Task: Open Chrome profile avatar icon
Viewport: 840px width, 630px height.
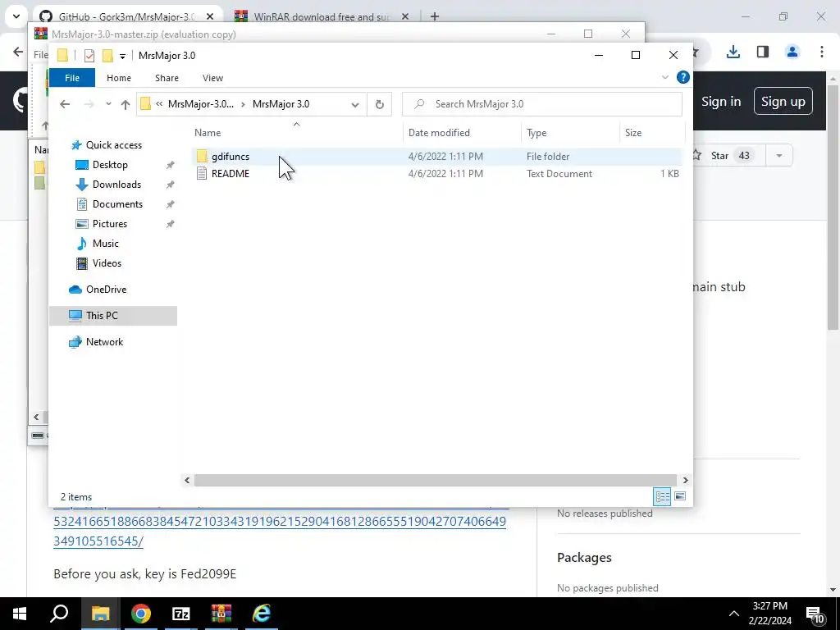Action: [792, 52]
